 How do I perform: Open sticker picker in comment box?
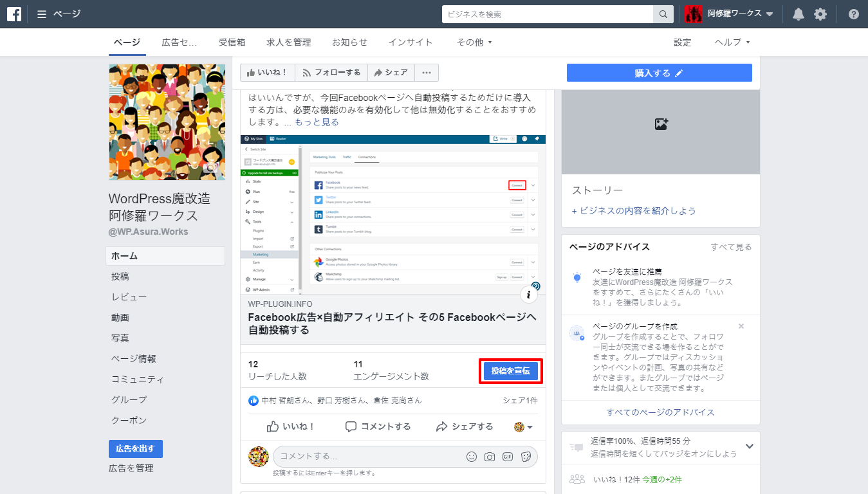click(526, 457)
